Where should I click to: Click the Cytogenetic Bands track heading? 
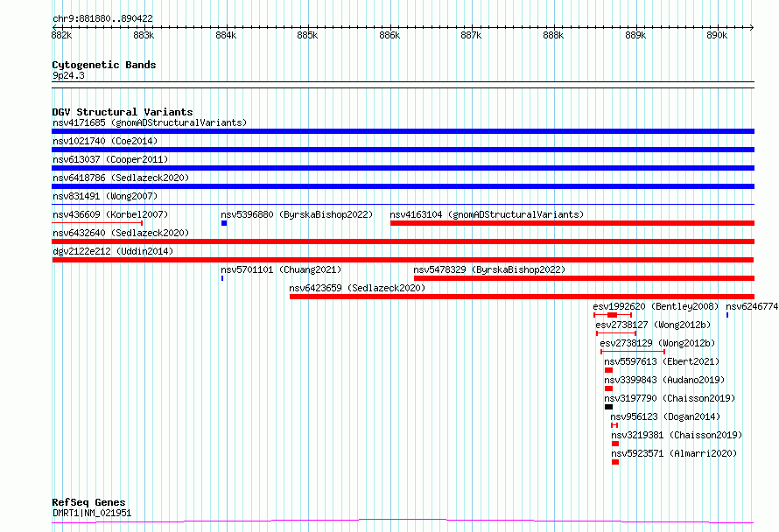[104, 65]
